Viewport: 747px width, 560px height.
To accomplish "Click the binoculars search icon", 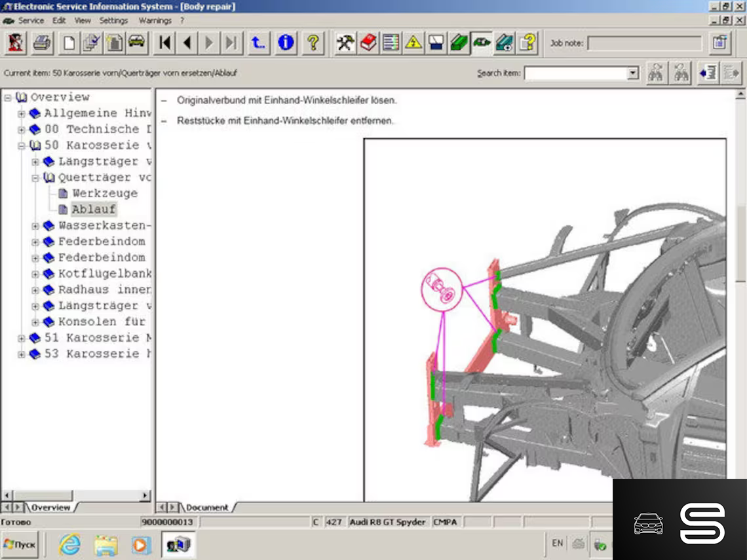I will tap(655, 73).
